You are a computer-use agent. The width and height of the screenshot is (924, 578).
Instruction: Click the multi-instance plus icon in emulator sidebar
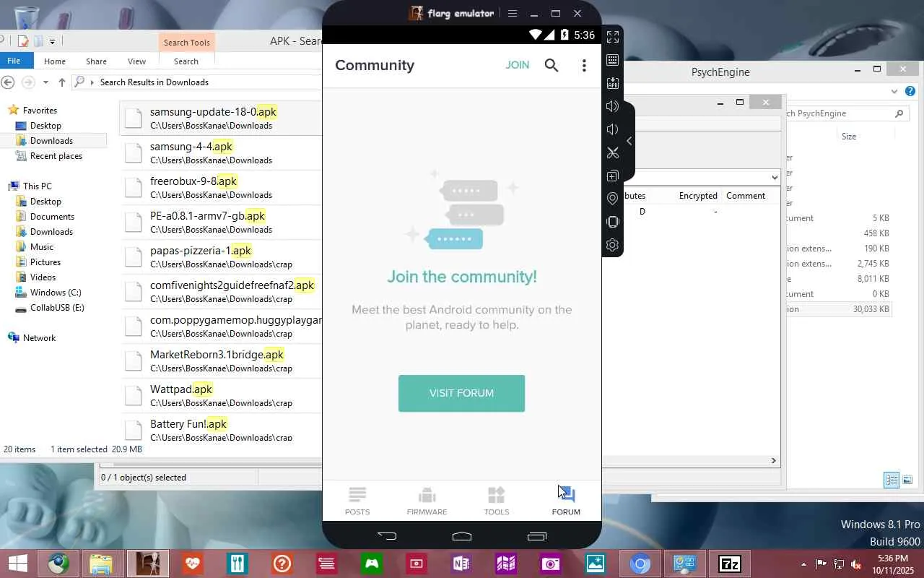coord(613,176)
